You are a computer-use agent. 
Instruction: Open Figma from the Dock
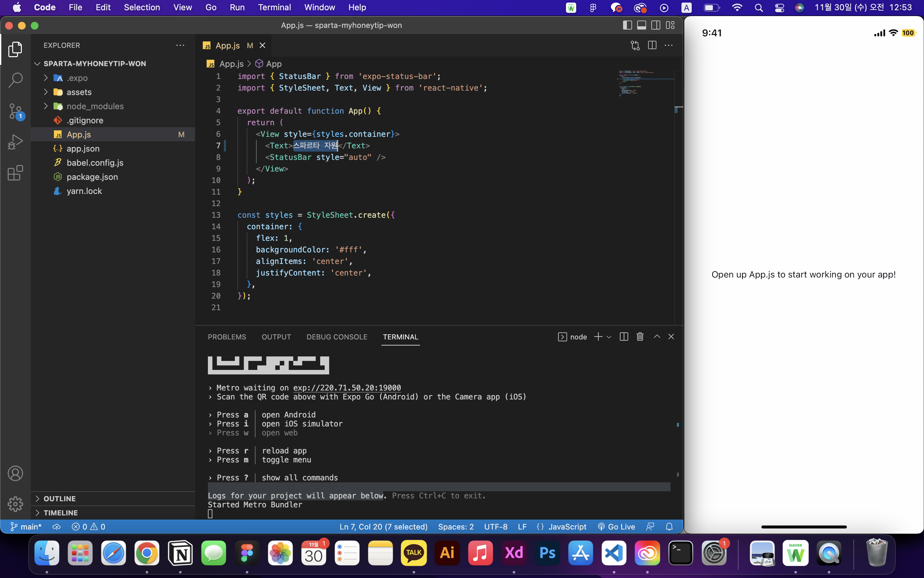(247, 553)
